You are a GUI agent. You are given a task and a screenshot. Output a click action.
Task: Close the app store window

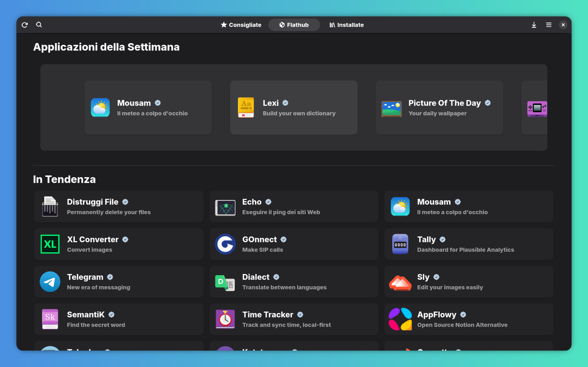coord(563,25)
